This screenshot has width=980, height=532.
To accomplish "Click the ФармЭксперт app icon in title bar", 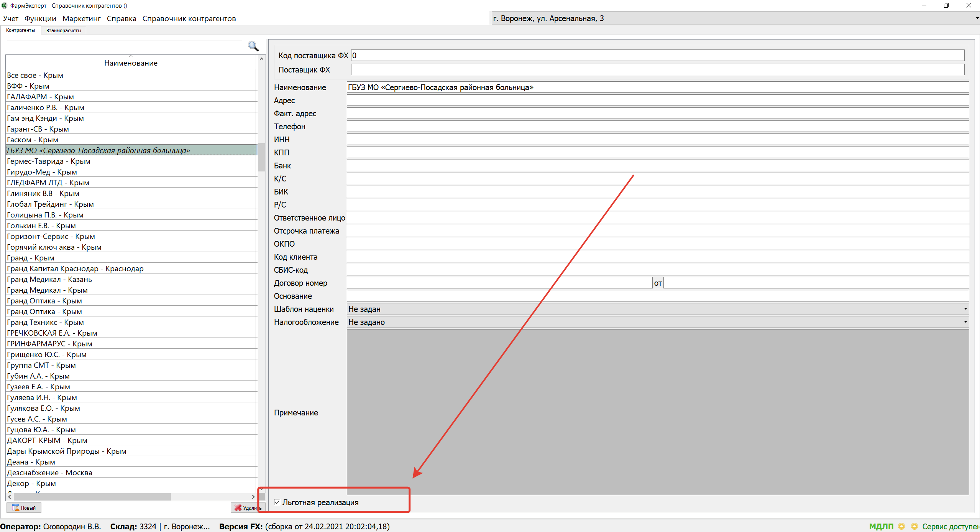I will point(4,5).
